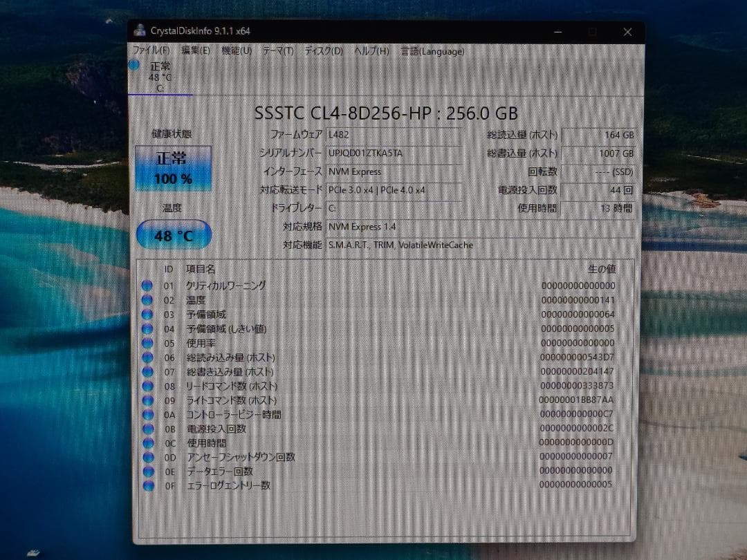Image resolution: width=747 pixels, height=560 pixels.
Task: Click the 正常 100 % health status button
Action: 173,169
